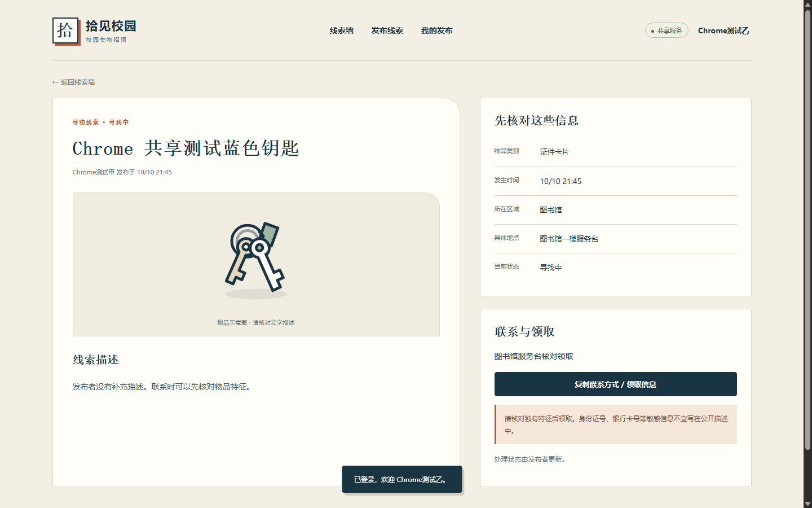
Task: Click the 10/10 21:45 time value in info panel
Action: coord(561,181)
